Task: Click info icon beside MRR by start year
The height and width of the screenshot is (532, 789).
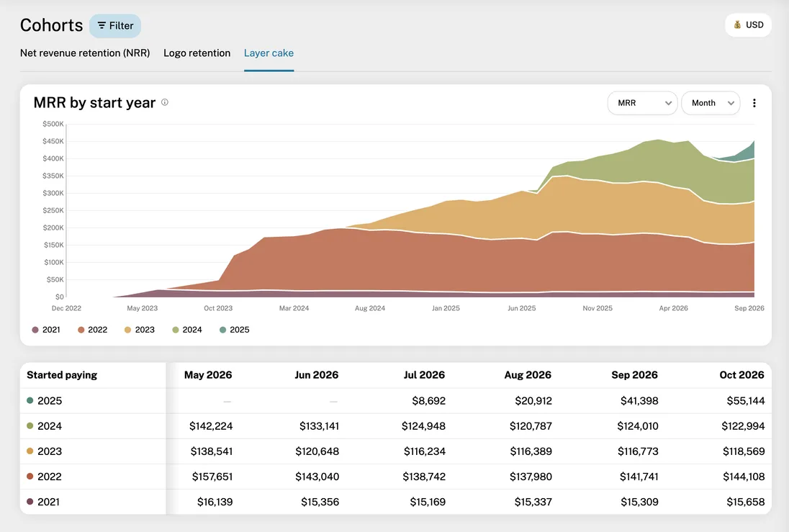Action: coord(165,102)
